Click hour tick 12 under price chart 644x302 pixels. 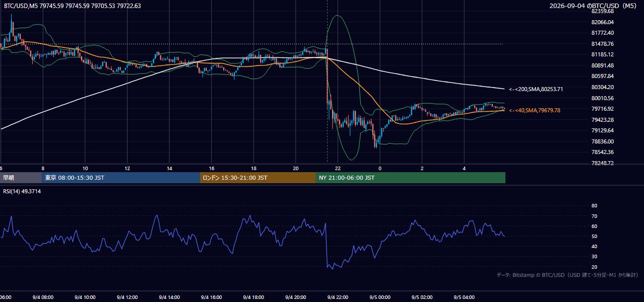point(127,168)
